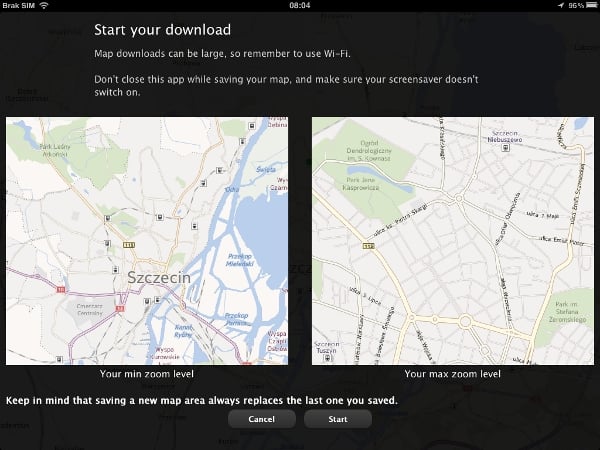Screen dimensions: 600x450
Task: Click the Niebuszewo railway station icon
Action: pos(505,148)
